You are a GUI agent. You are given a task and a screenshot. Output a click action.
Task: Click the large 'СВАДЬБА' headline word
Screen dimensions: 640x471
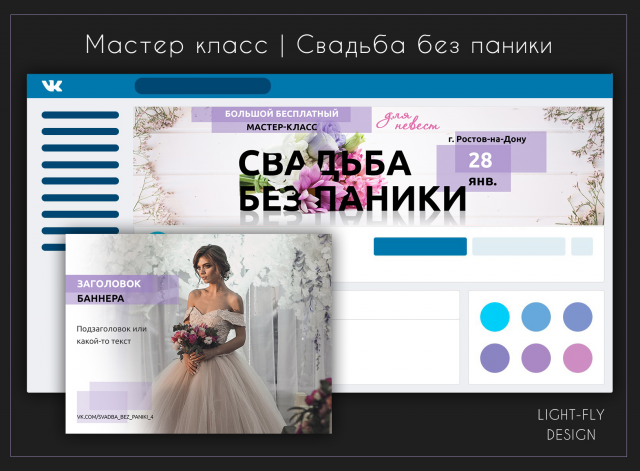pos(324,163)
